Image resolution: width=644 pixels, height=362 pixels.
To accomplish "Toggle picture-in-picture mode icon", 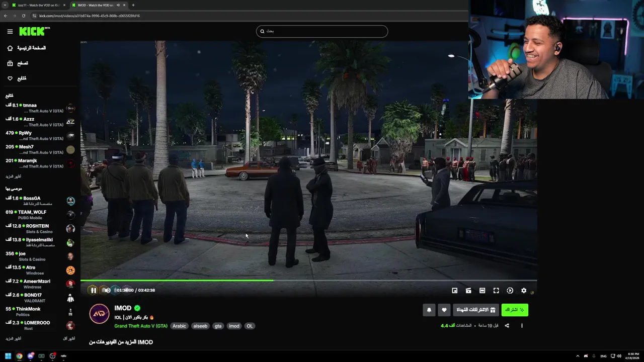I will pos(454,290).
